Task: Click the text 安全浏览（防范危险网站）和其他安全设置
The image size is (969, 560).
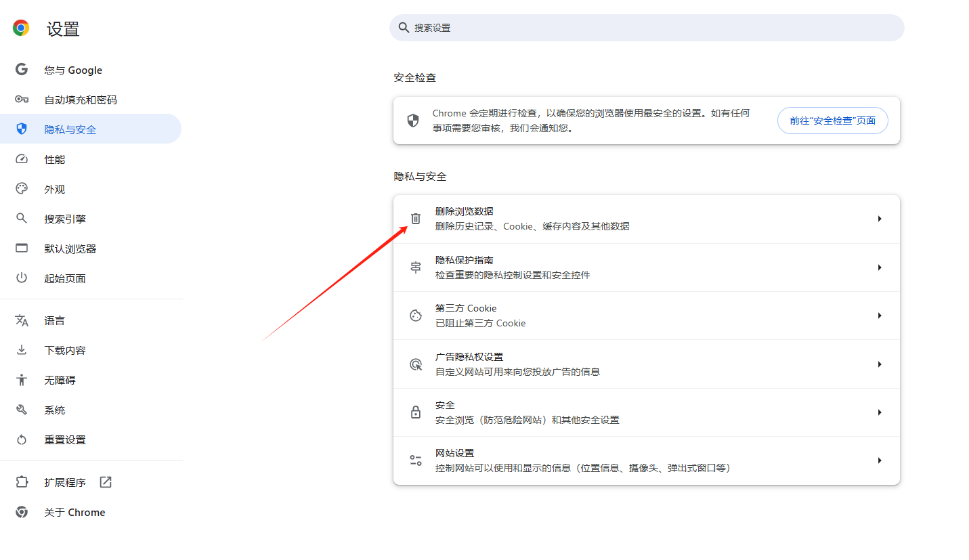Action: click(x=527, y=420)
